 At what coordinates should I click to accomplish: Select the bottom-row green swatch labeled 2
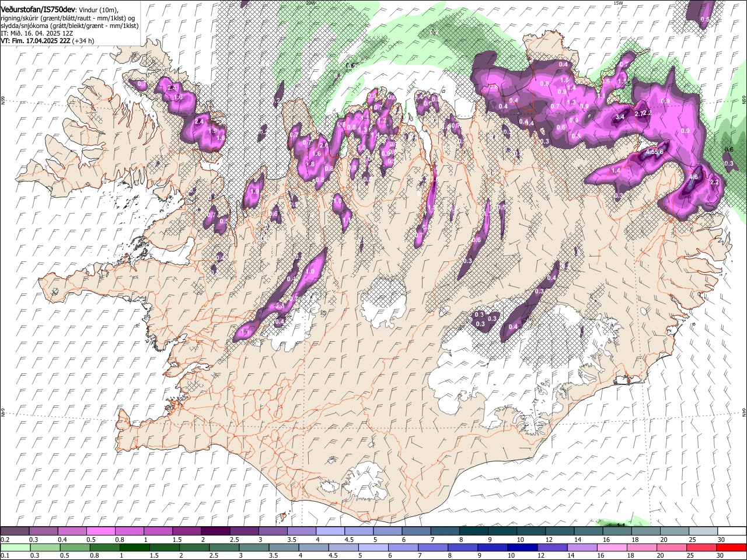point(194,547)
